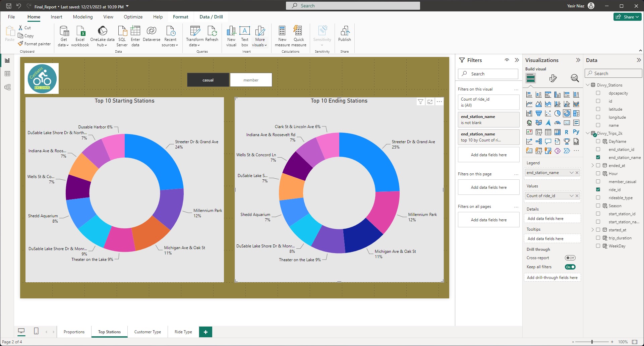Screen dimensions: 644x346
Task: Uncheck the ride_id field
Action: click(598, 189)
